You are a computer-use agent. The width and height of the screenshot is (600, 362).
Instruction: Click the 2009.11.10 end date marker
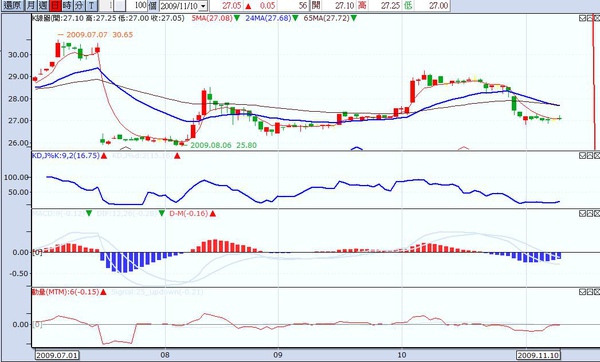(x=538, y=355)
